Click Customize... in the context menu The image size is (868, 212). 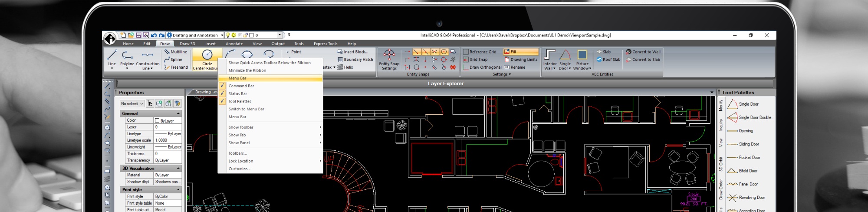click(x=270, y=169)
